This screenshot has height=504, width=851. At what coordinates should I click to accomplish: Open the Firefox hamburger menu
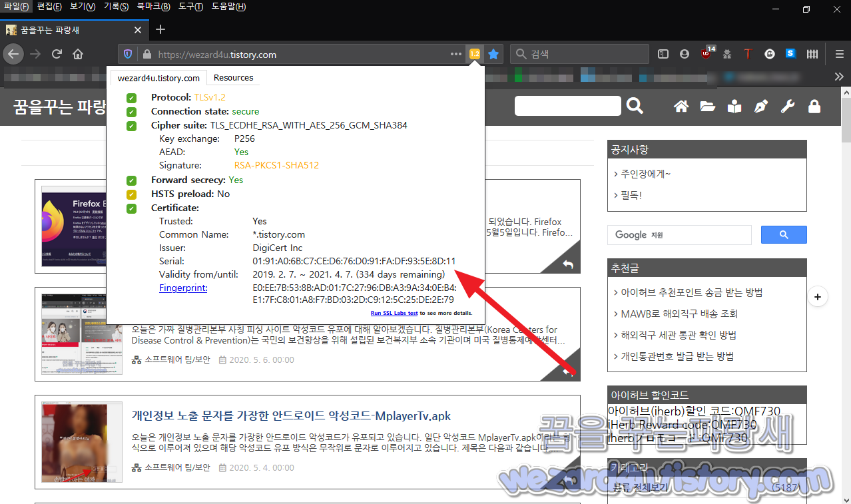pos(840,54)
